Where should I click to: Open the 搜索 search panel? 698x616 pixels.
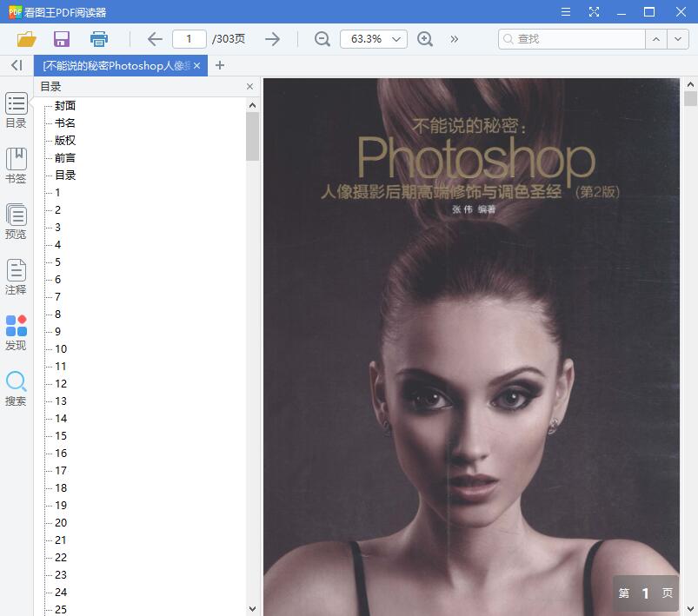tap(16, 388)
